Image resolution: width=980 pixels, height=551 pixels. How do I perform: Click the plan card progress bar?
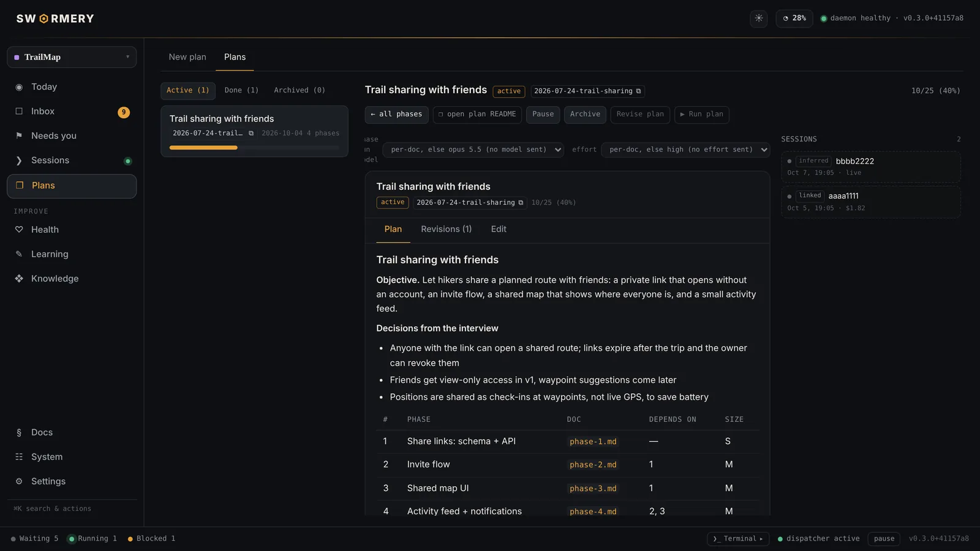click(x=254, y=148)
